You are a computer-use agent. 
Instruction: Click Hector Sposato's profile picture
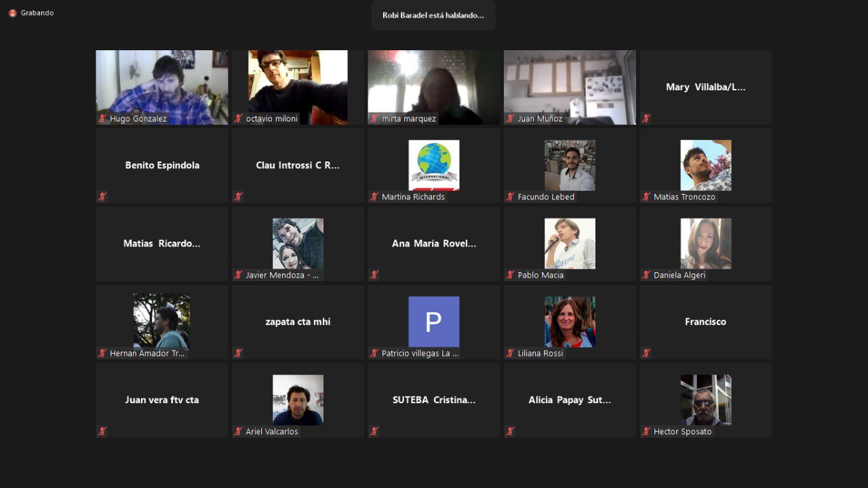(706, 400)
